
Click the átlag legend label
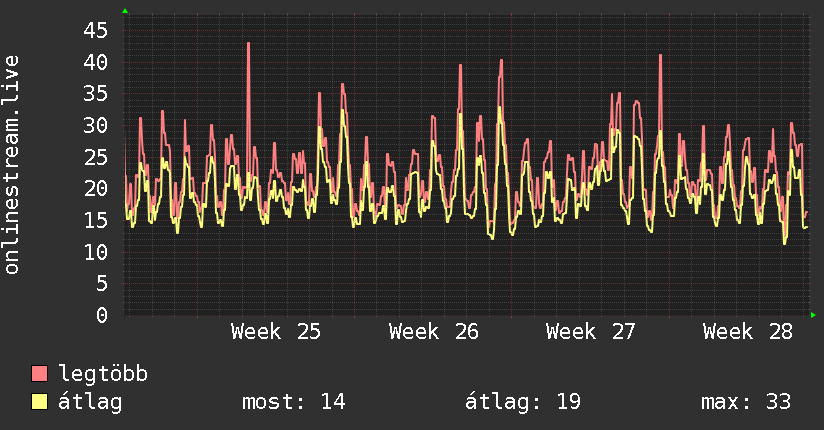coord(90,402)
